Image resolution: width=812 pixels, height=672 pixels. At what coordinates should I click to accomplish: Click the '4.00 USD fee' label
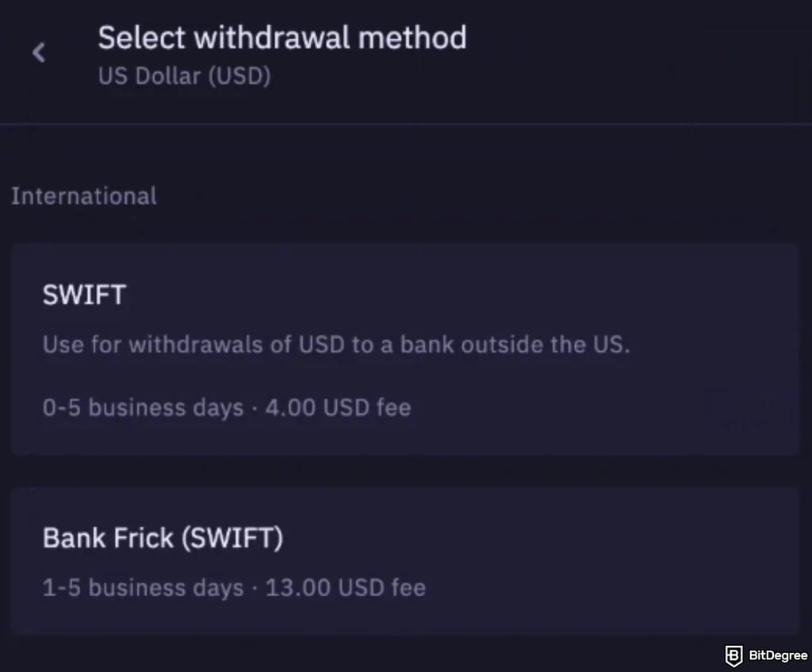tap(338, 408)
